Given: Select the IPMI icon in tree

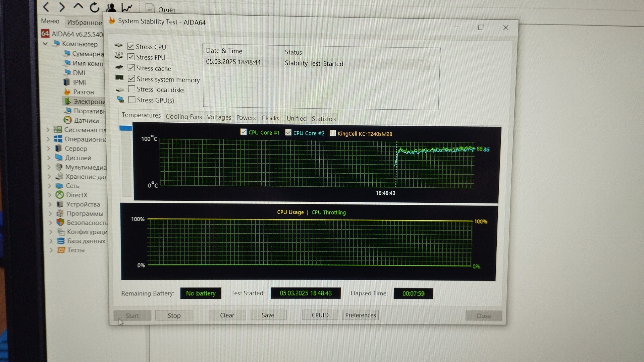Looking at the screenshot, I should 66,82.
